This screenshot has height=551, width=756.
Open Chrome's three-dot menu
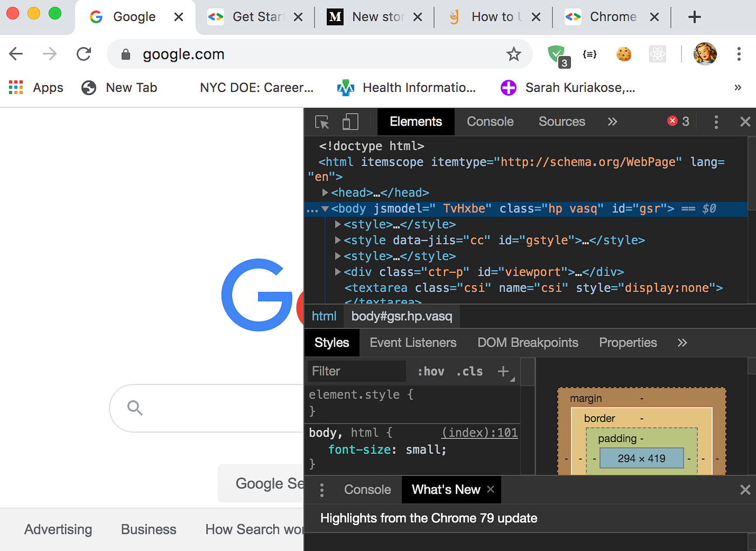(739, 53)
